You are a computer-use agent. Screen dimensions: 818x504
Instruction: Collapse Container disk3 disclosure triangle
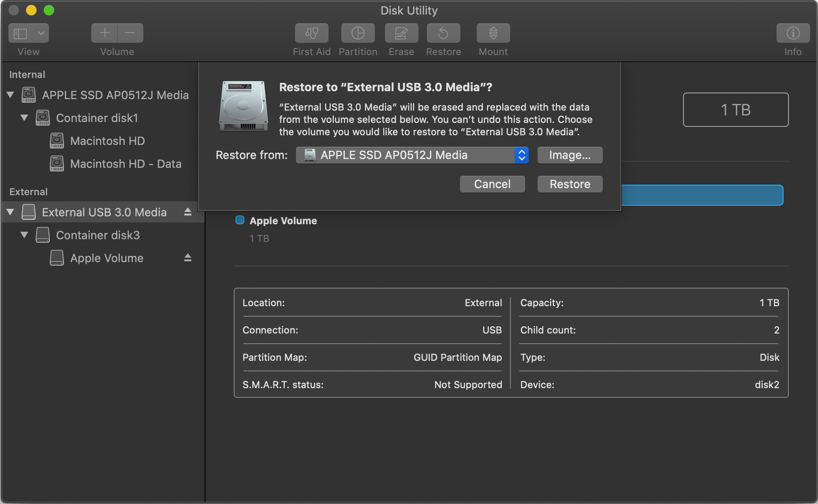coord(24,235)
